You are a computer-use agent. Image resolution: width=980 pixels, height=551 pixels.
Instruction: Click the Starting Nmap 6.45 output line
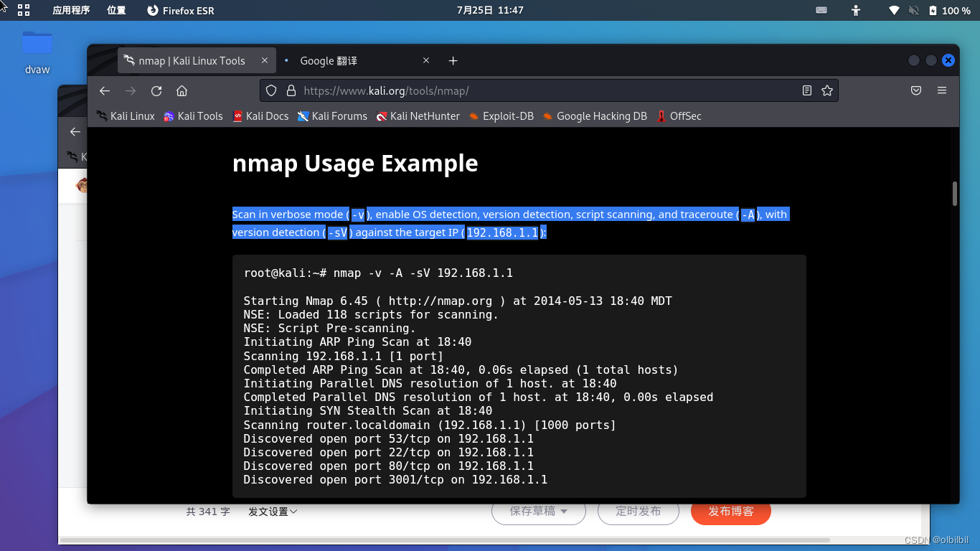[458, 301]
